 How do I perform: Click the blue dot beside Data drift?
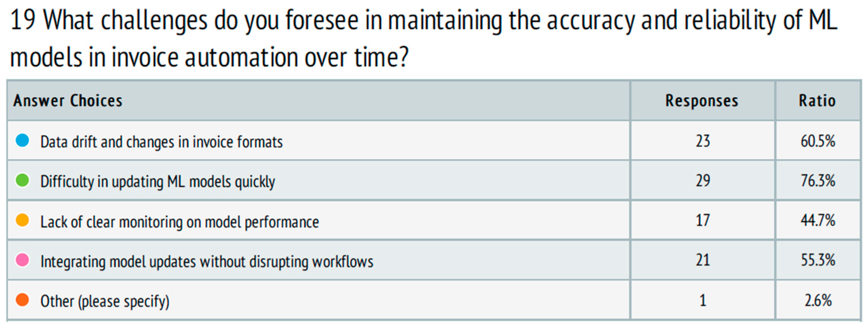[22, 140]
